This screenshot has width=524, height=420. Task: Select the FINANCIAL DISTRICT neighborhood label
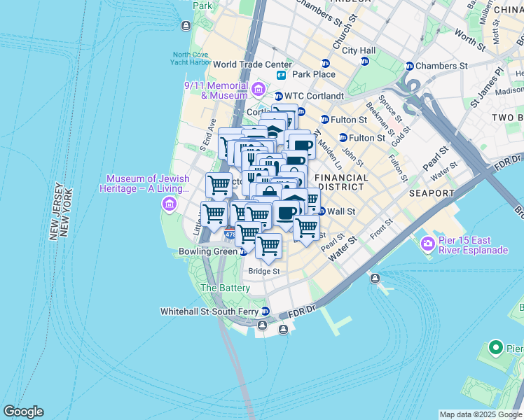(x=341, y=182)
